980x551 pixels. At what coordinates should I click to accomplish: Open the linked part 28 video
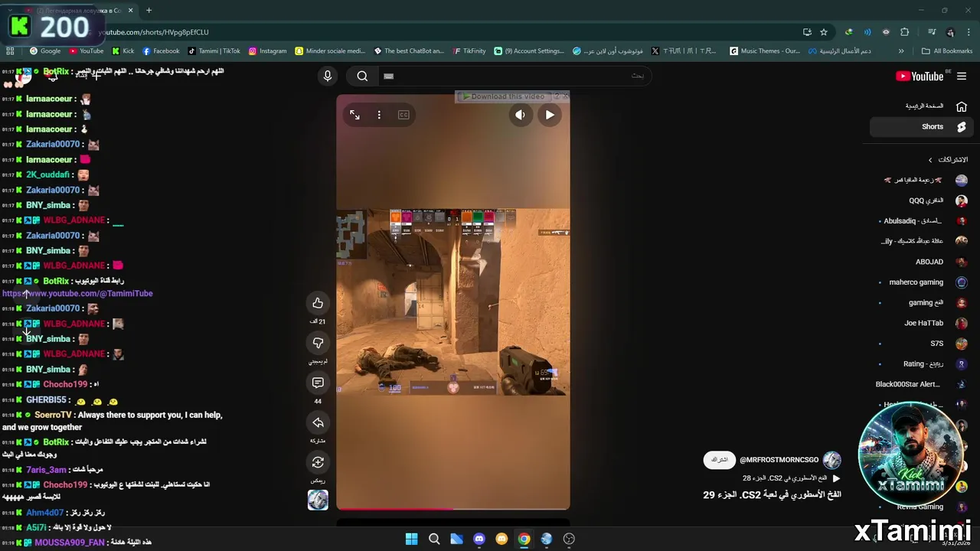click(792, 478)
